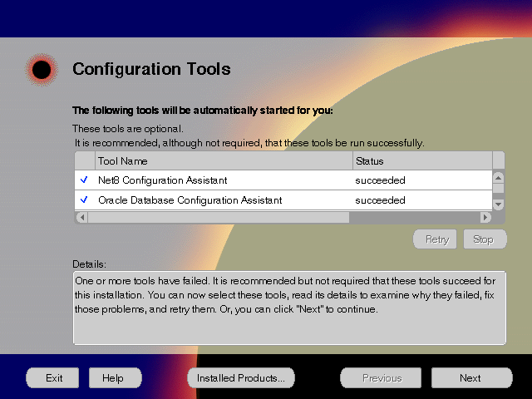Click the Status column header
532x399 pixels.
(x=422, y=160)
